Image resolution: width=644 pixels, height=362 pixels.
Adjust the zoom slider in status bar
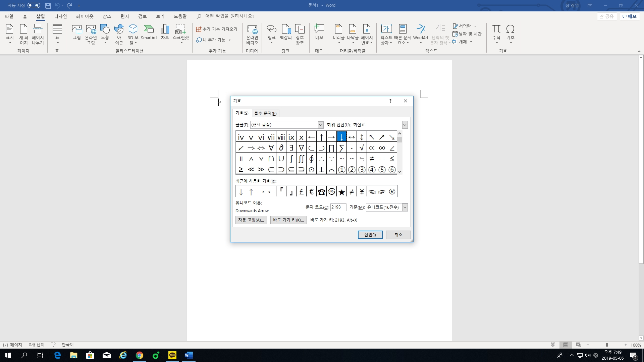(x=607, y=345)
